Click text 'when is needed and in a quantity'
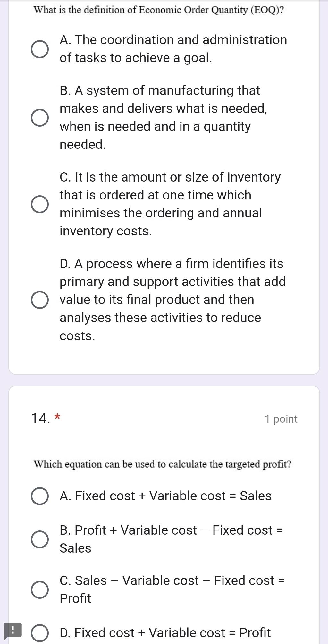 pyautogui.click(x=155, y=126)
